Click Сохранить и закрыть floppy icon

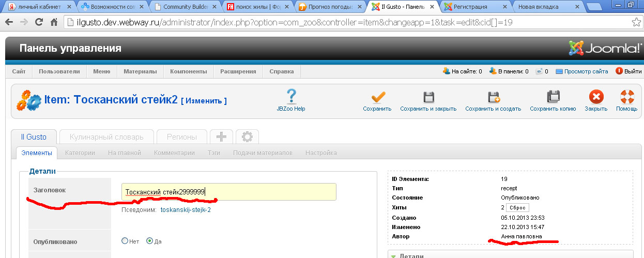(x=428, y=97)
